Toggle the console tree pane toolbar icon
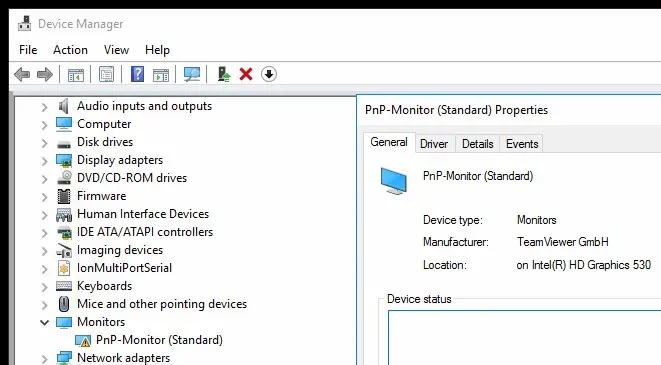This screenshot has width=661, height=365. pos(76,75)
